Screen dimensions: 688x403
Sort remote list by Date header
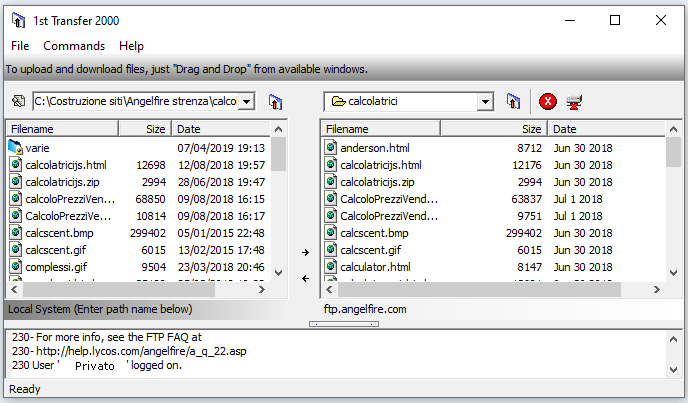[x=607, y=129]
